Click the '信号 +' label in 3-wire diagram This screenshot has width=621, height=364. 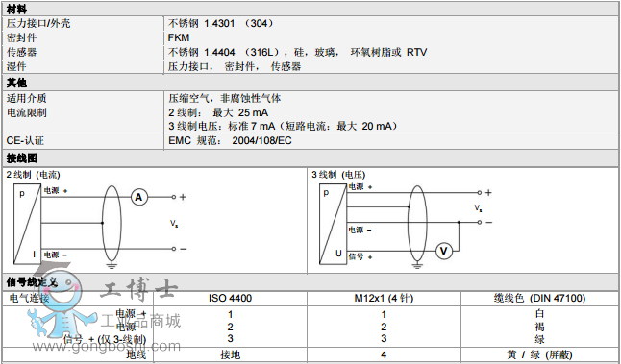(x=360, y=256)
